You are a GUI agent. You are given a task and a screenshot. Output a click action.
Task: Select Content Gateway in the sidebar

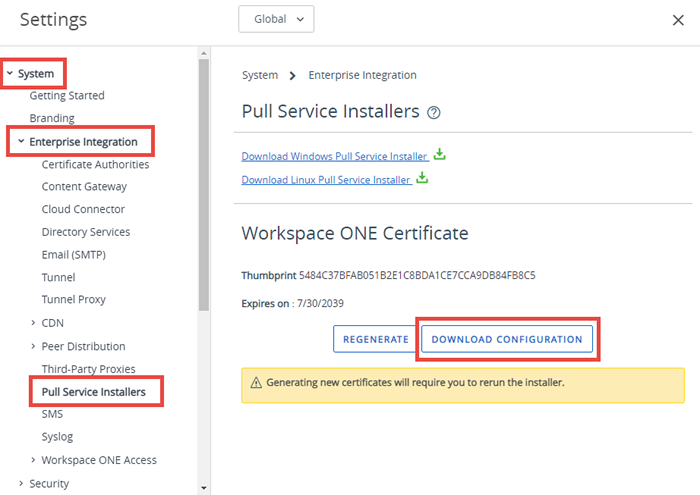tap(84, 187)
